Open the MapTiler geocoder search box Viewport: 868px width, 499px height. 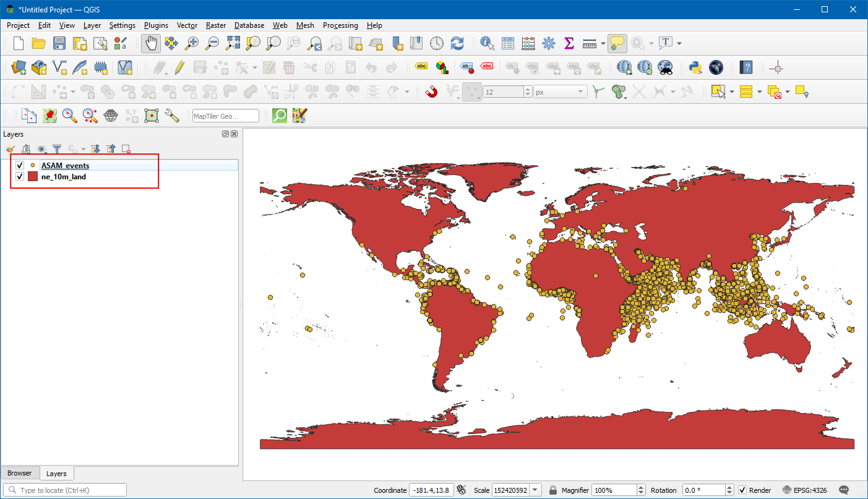225,116
